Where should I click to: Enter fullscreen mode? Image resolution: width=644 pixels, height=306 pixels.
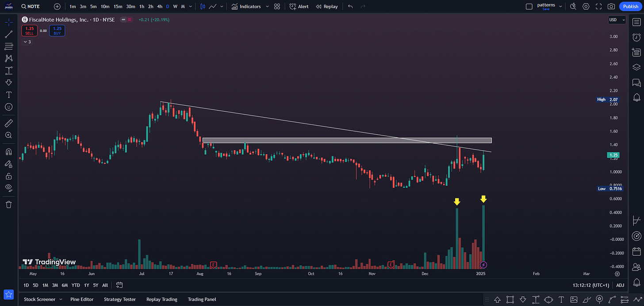tap(599, 7)
